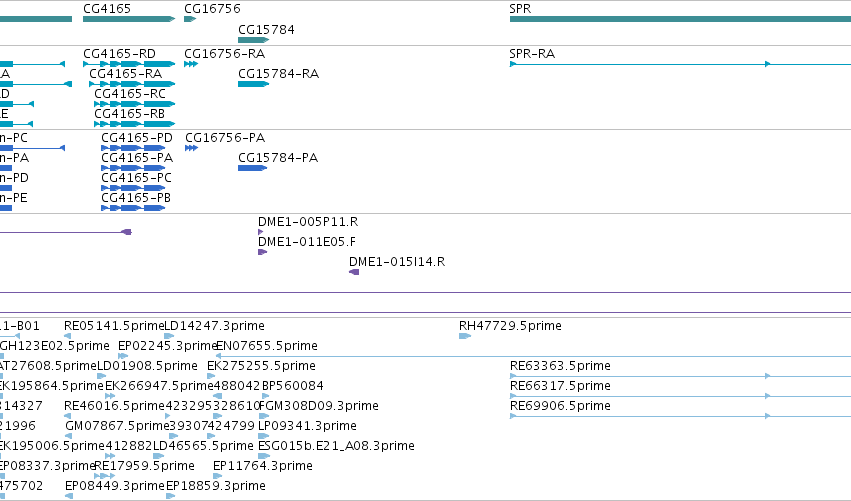Open EST ESG015b.E21_A08.3prime

click(336, 447)
